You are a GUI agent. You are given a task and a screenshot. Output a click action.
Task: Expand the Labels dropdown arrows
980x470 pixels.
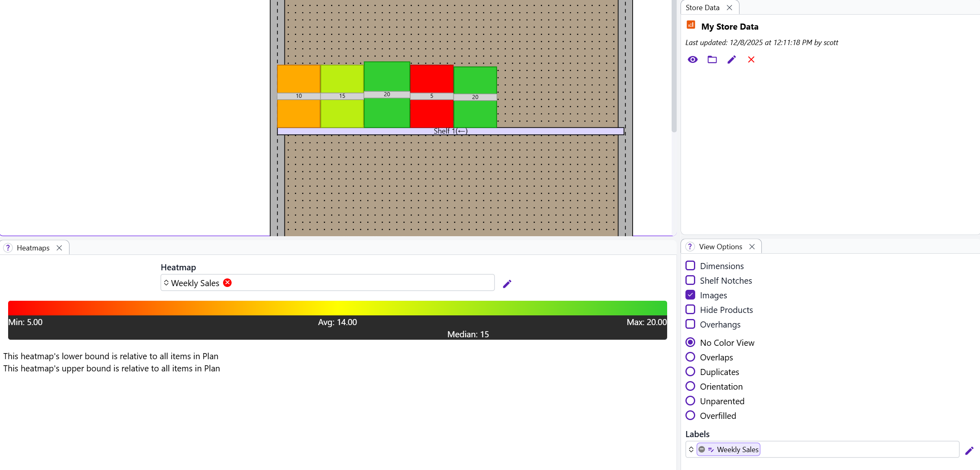tap(691, 449)
